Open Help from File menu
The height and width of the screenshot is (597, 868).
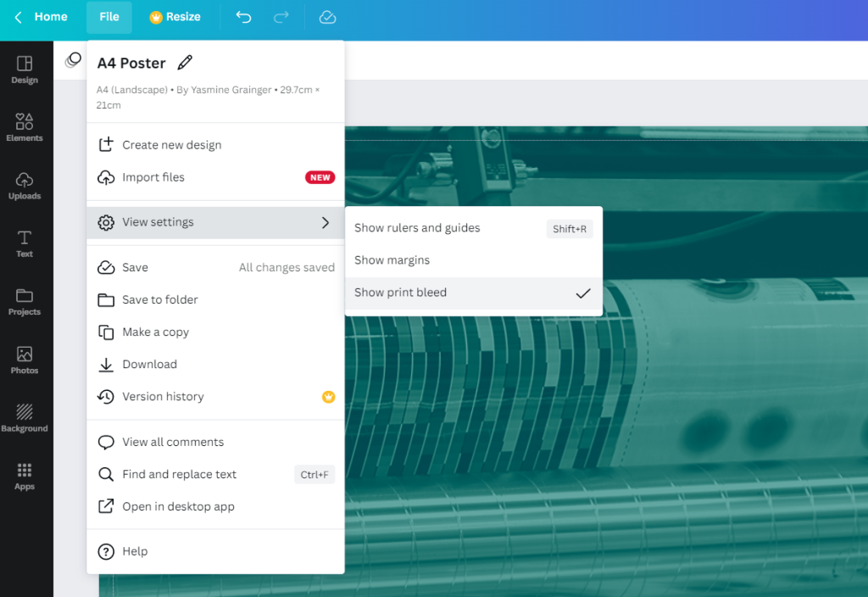tap(215, 551)
